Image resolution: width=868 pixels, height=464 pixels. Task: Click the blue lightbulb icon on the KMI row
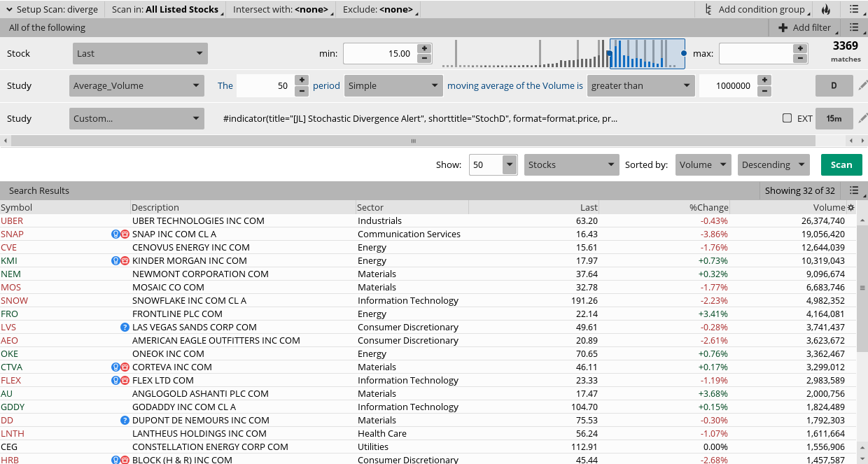116,261
